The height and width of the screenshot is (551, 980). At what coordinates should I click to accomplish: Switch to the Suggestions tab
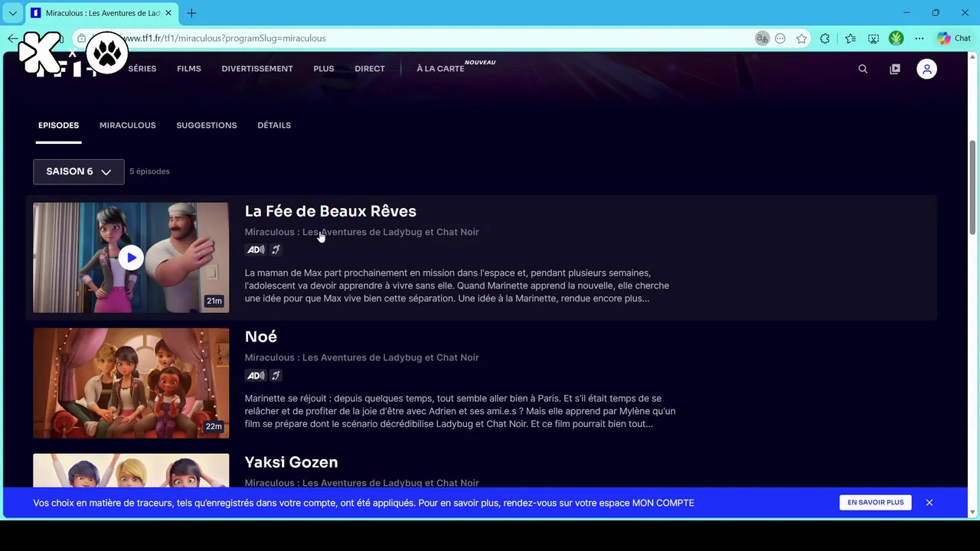(207, 126)
